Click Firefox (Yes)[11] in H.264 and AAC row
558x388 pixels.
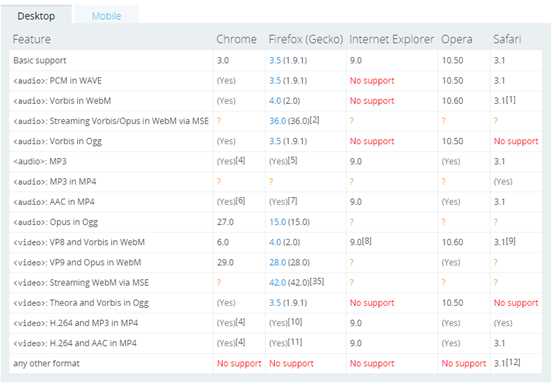tap(286, 343)
